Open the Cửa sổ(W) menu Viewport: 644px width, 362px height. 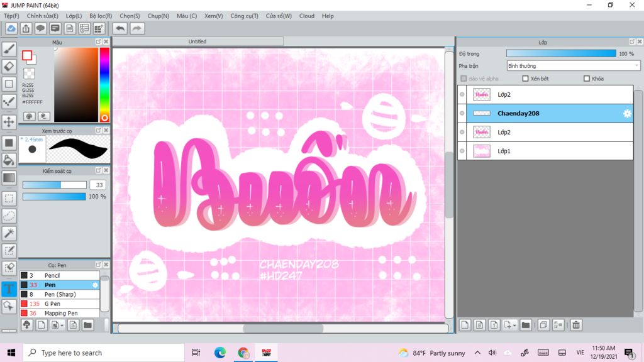[x=279, y=16]
